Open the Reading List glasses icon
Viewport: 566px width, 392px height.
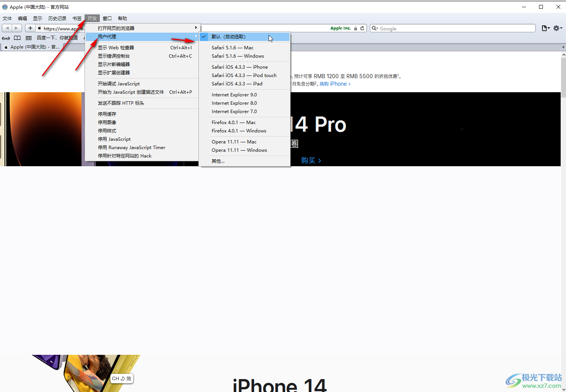(6, 38)
